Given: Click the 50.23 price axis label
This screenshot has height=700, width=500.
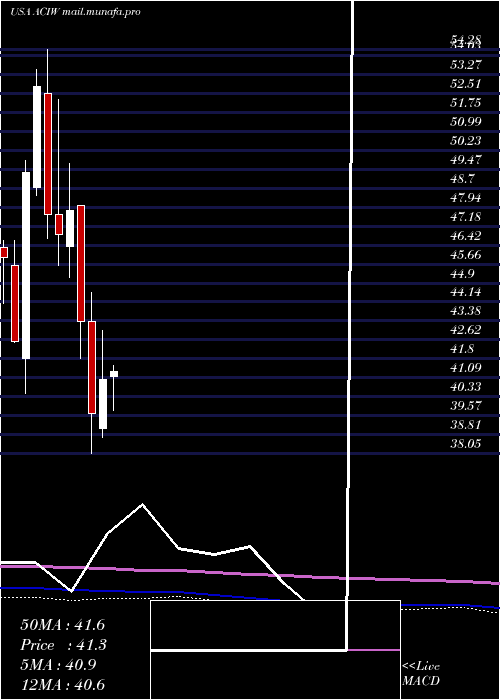Looking at the screenshot, I should [x=466, y=141].
